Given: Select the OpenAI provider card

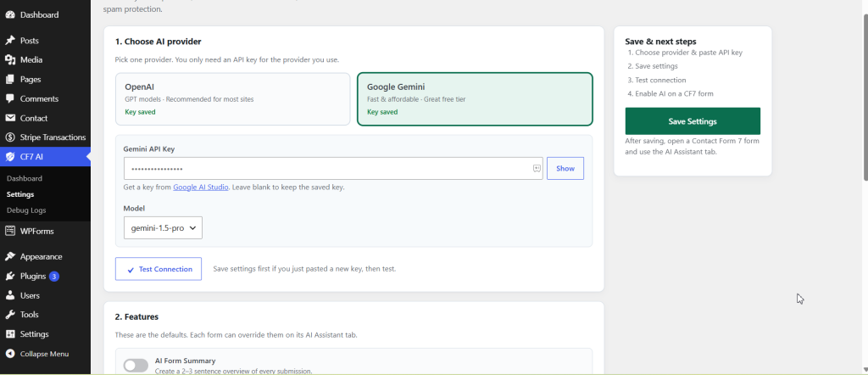Looking at the screenshot, I should click(x=232, y=99).
